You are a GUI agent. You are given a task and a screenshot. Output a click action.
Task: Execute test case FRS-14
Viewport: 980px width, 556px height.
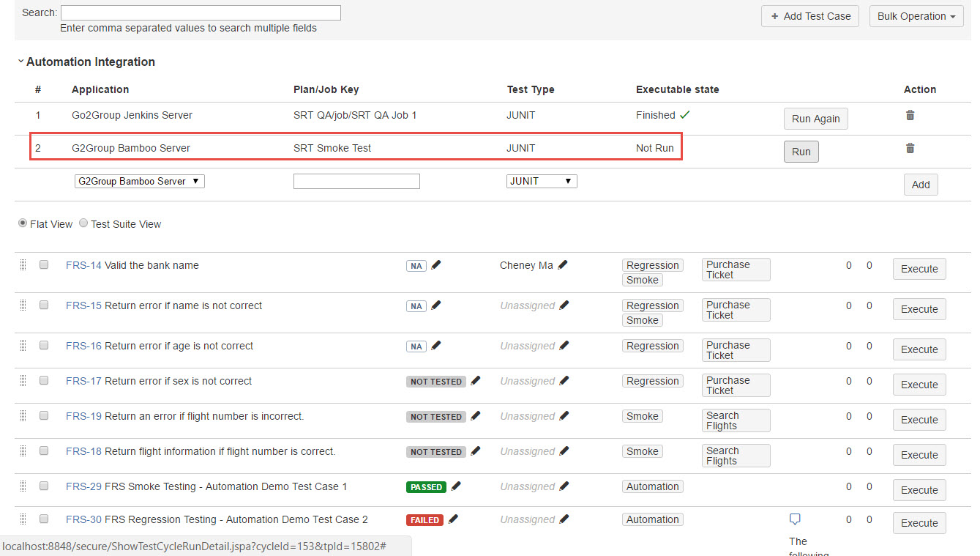[x=919, y=269]
